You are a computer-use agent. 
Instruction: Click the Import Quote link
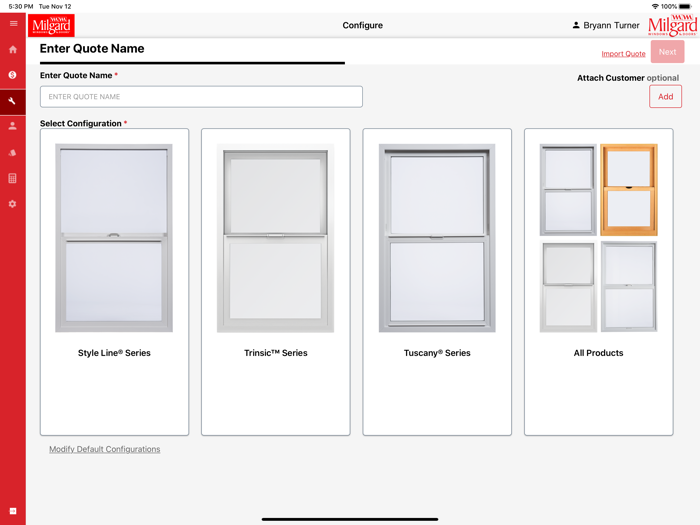point(623,54)
